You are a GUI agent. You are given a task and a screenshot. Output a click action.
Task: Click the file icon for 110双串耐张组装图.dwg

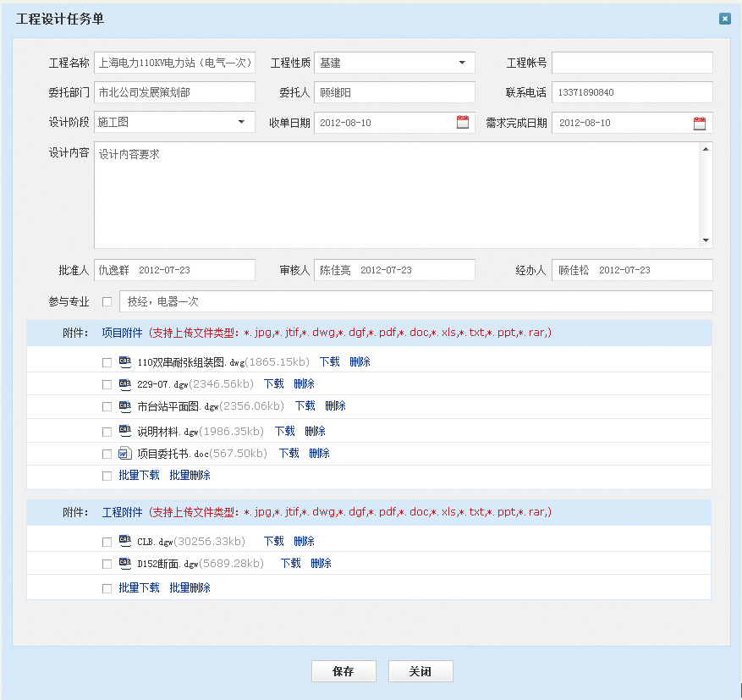pos(125,361)
